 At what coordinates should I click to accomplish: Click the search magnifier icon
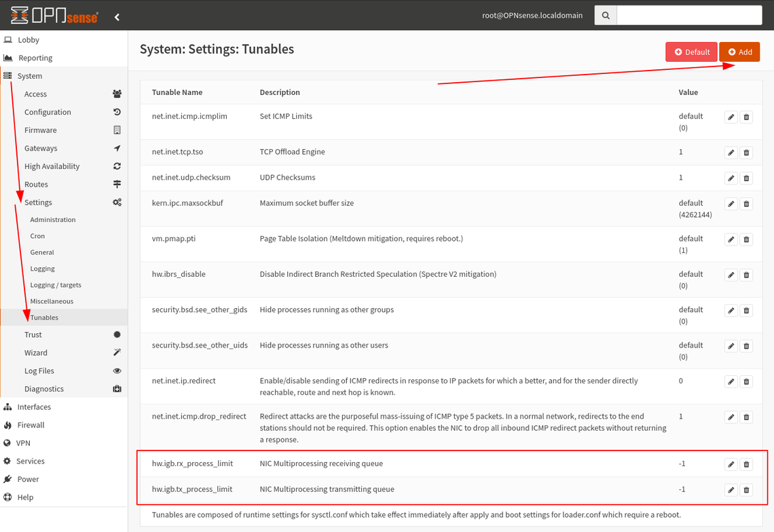click(x=606, y=16)
